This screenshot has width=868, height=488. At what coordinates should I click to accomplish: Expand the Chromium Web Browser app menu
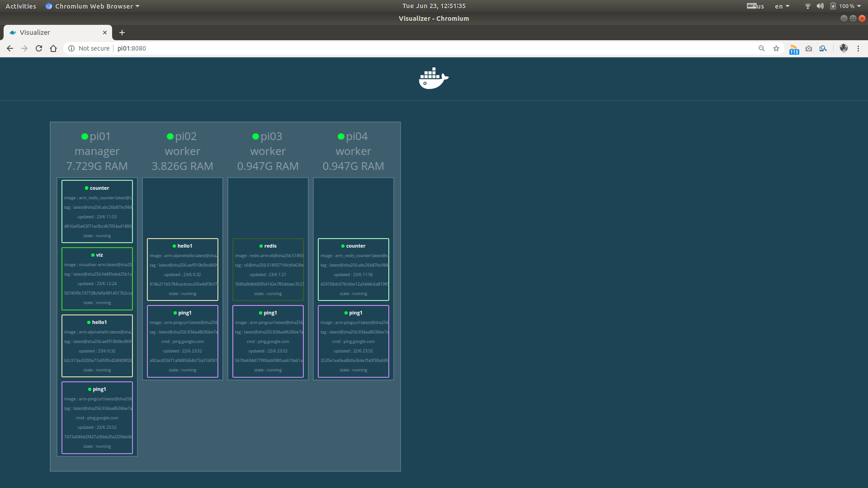93,6
